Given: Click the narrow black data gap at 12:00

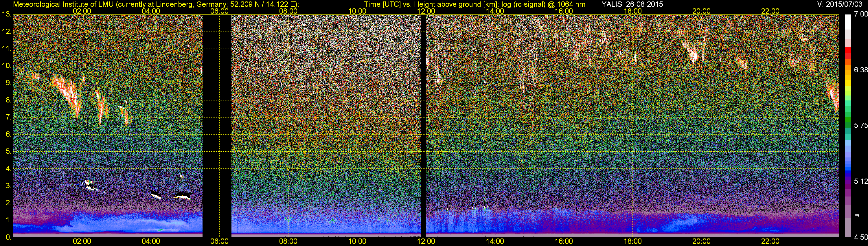Looking at the screenshot, I should [x=423, y=125].
